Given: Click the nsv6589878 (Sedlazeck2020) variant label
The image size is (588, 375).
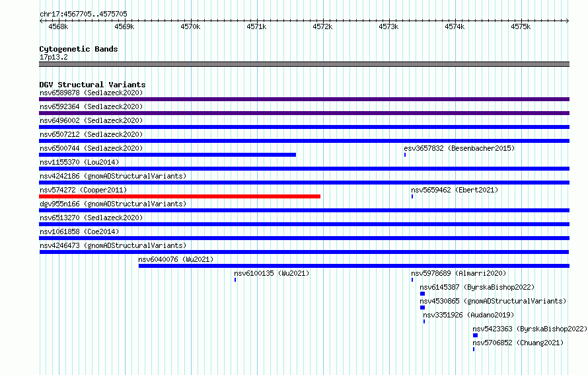Looking at the screenshot, I should (91, 93).
